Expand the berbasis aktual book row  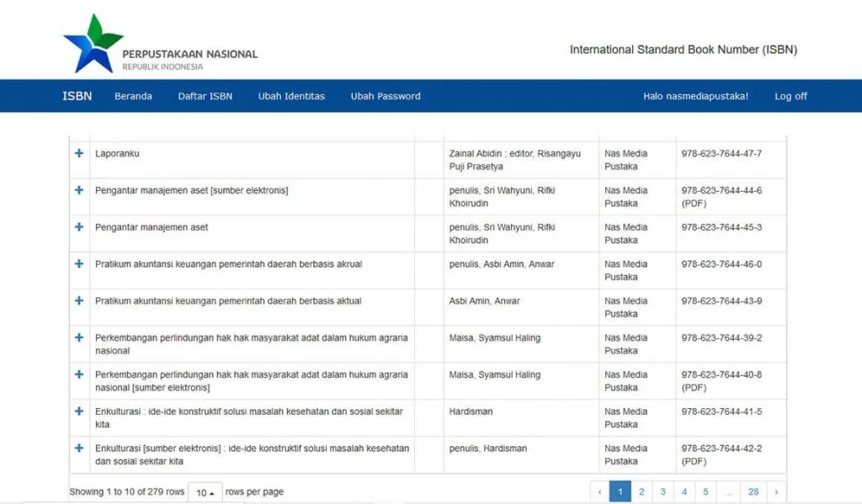click(79, 300)
